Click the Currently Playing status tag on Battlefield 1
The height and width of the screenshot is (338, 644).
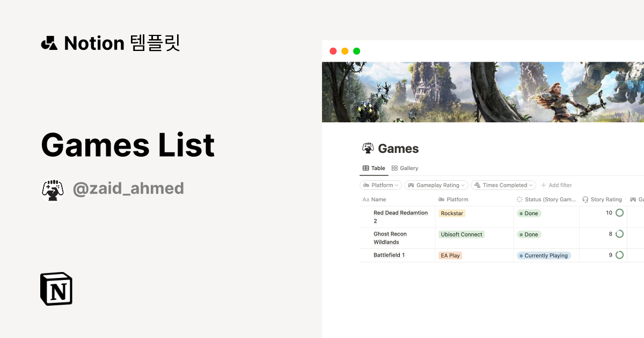[x=544, y=255]
